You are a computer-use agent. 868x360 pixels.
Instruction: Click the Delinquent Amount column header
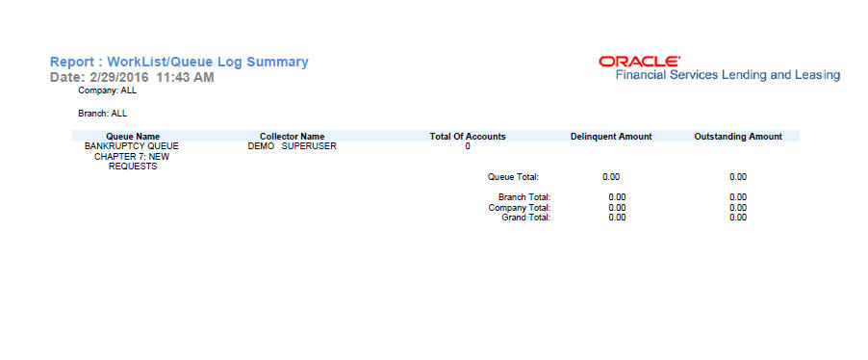point(611,137)
